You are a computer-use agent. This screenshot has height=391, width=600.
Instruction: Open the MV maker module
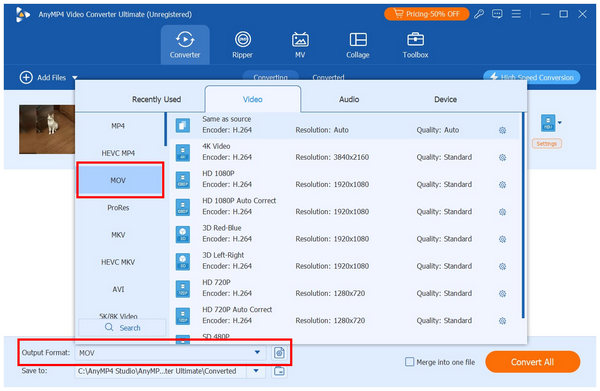click(x=300, y=45)
